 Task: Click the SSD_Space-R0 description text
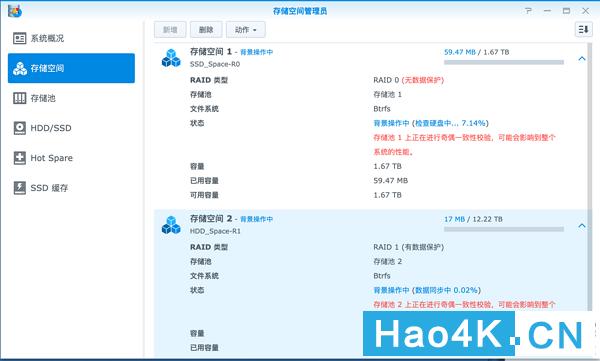click(215, 64)
